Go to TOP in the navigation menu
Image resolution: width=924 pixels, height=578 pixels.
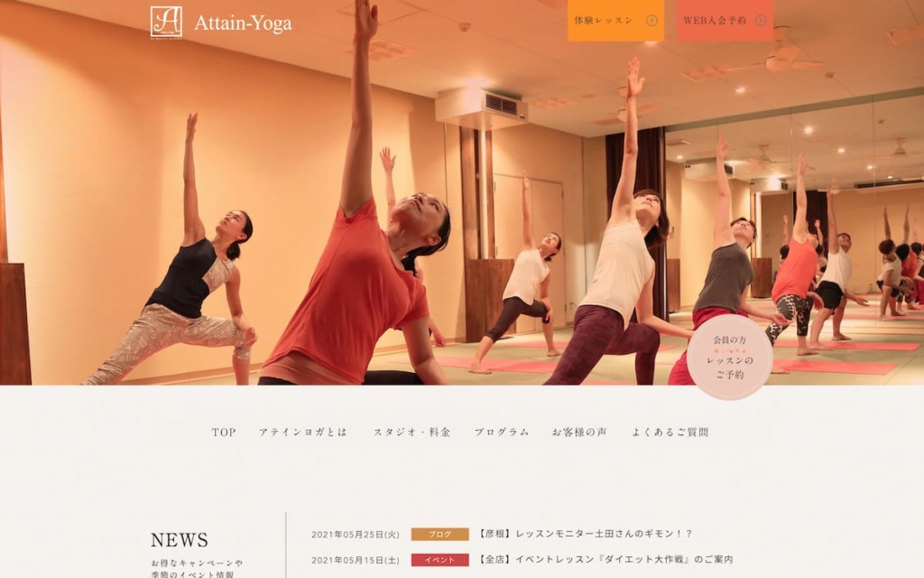click(224, 433)
